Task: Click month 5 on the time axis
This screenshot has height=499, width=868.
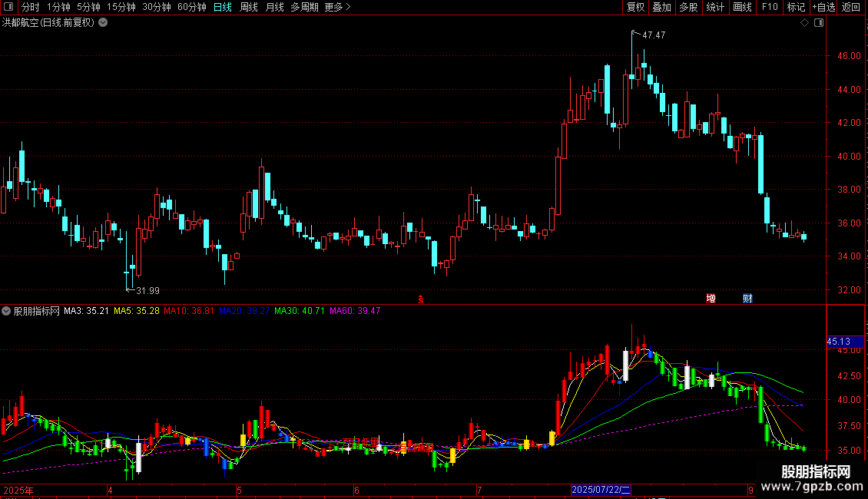Action: point(239,490)
